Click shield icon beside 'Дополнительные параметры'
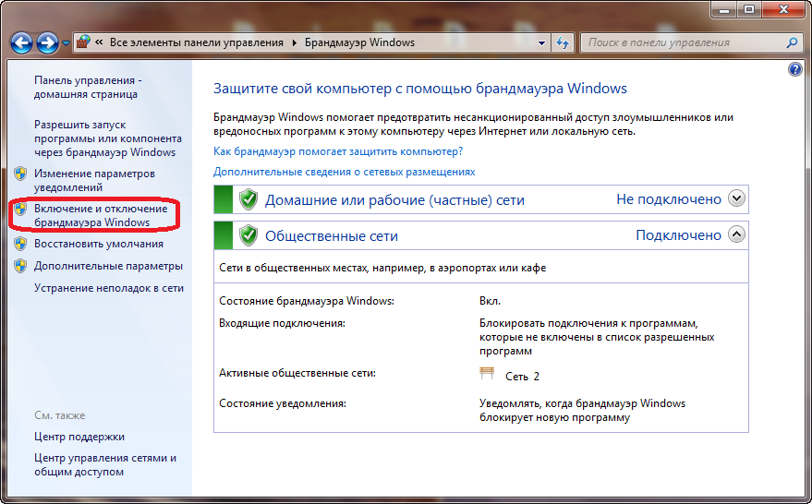Screen dimensions: 812x504 20,266
